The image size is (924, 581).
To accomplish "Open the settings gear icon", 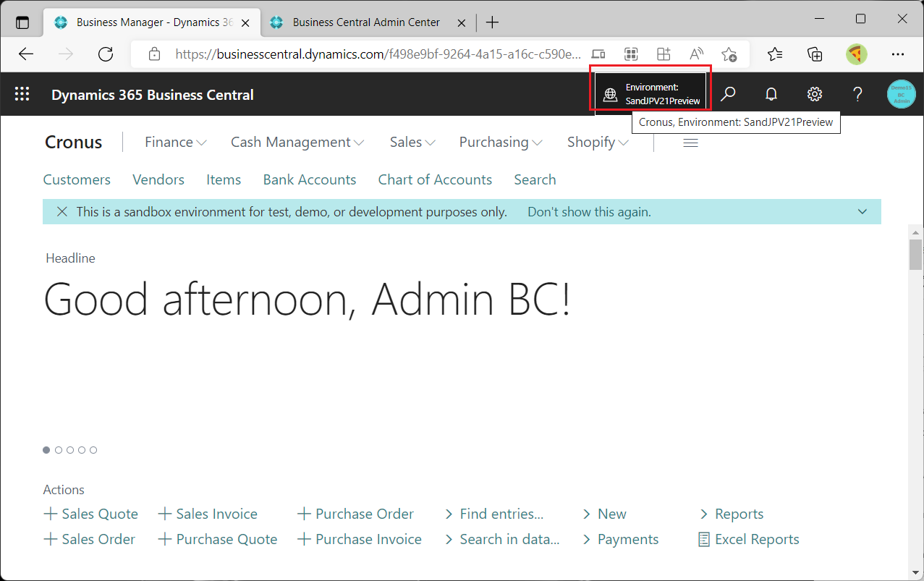I will tap(815, 94).
